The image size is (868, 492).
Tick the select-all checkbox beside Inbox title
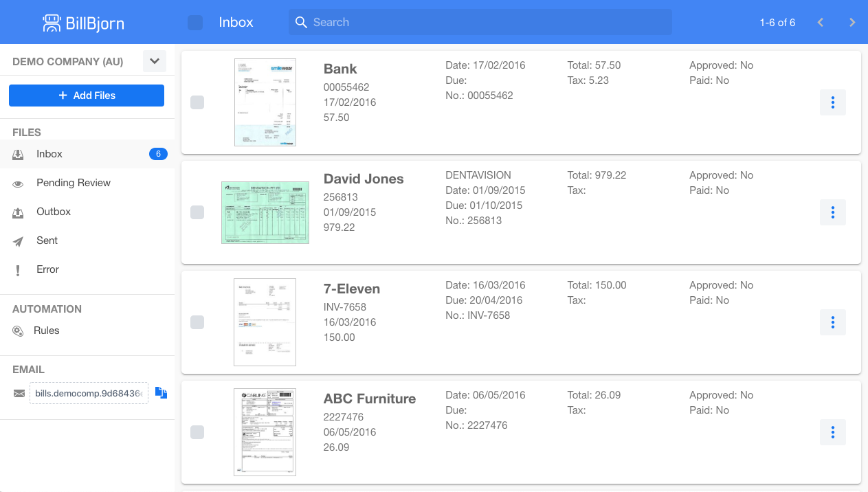tap(195, 23)
